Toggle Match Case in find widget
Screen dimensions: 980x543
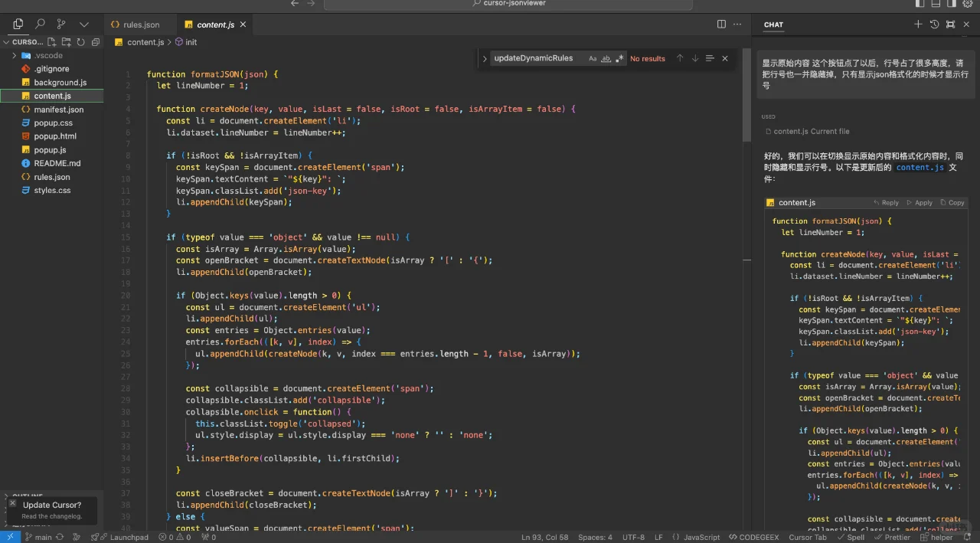[x=593, y=58]
